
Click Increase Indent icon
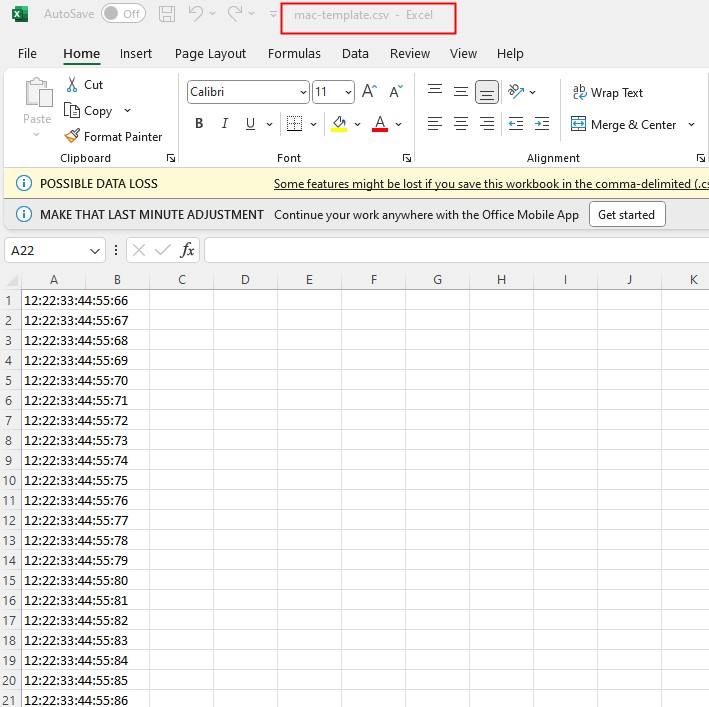[x=542, y=123]
